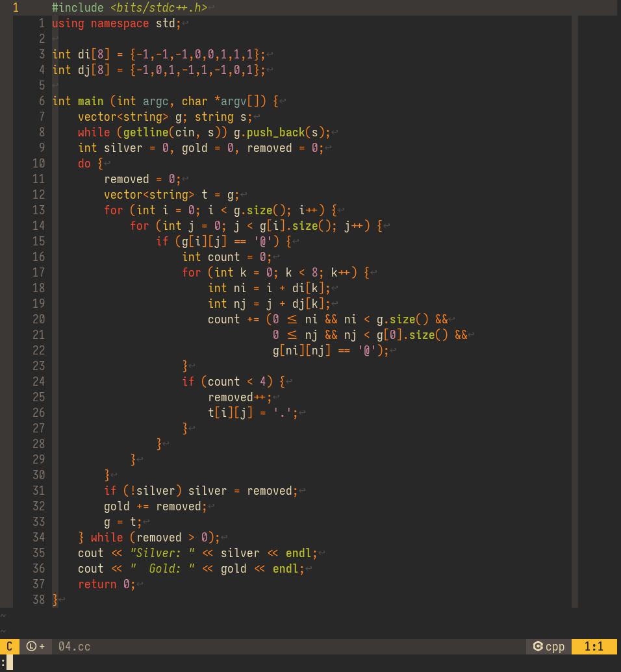
Task: Click 'int count = 0;' line
Action: point(227,256)
